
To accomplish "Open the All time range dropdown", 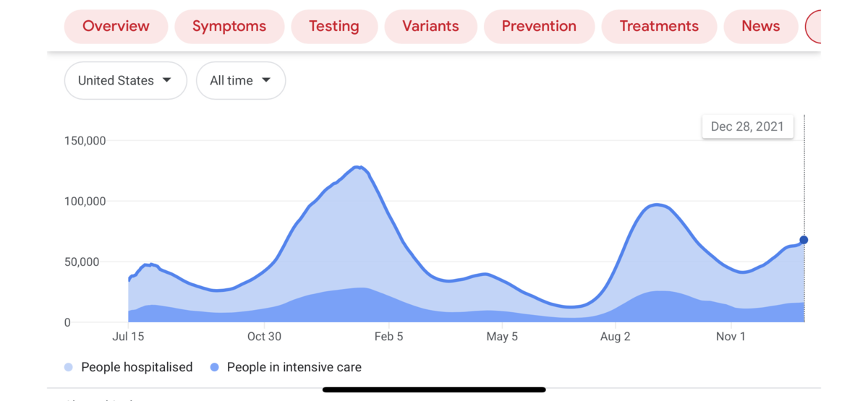I will [240, 80].
